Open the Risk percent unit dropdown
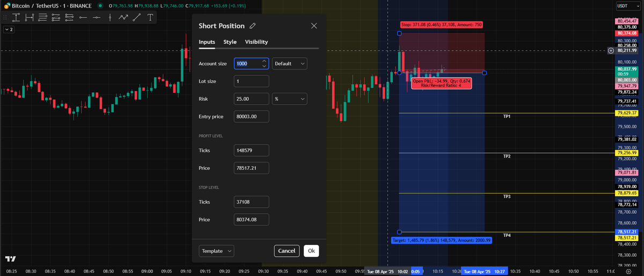The image size is (644, 276). pyautogui.click(x=290, y=99)
